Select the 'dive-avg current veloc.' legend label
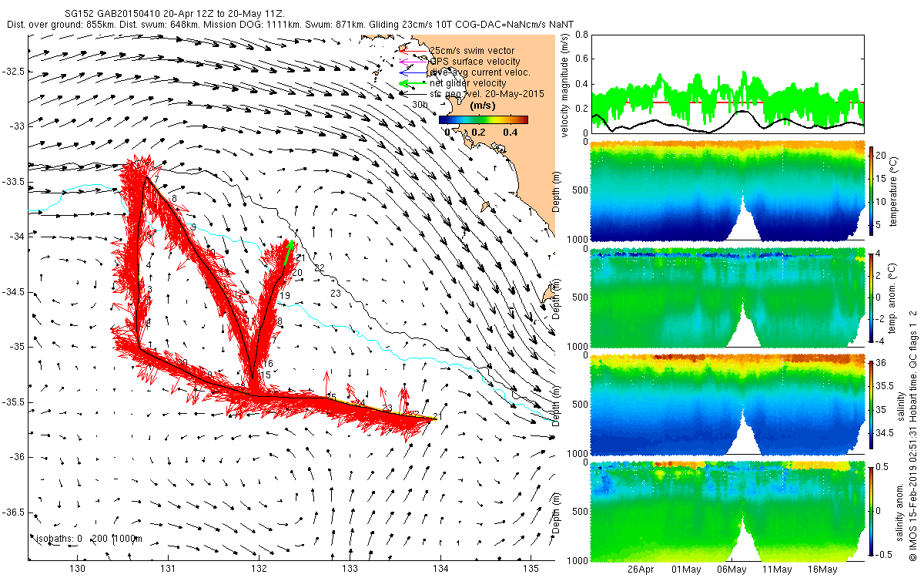Screen dimensions: 924x578 coord(479,72)
